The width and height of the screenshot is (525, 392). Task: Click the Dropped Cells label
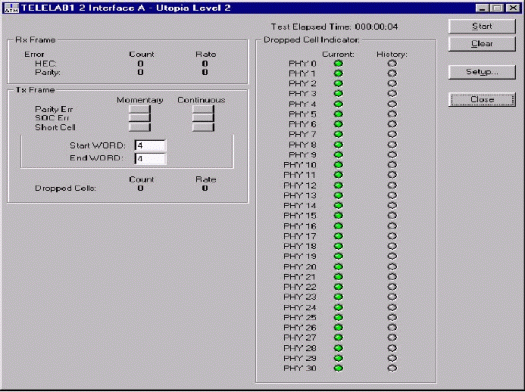66,188
